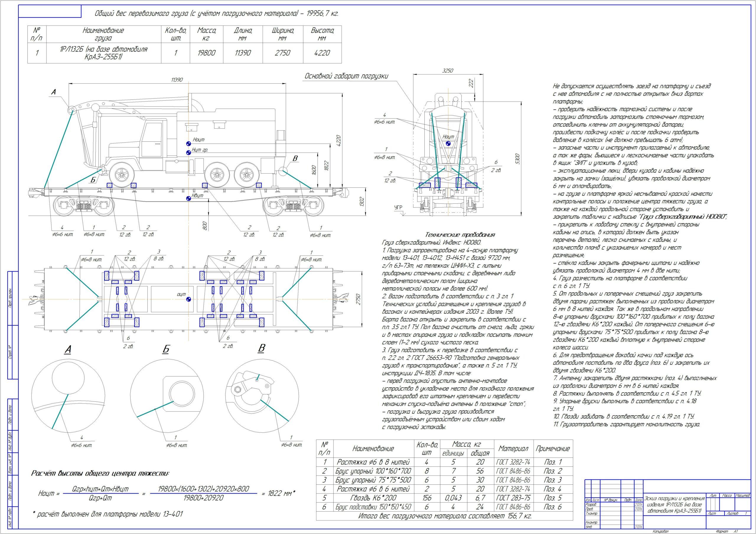Click the 'Нцт гр.' center of gravity label
756x534 pixels.
[x=200, y=150]
